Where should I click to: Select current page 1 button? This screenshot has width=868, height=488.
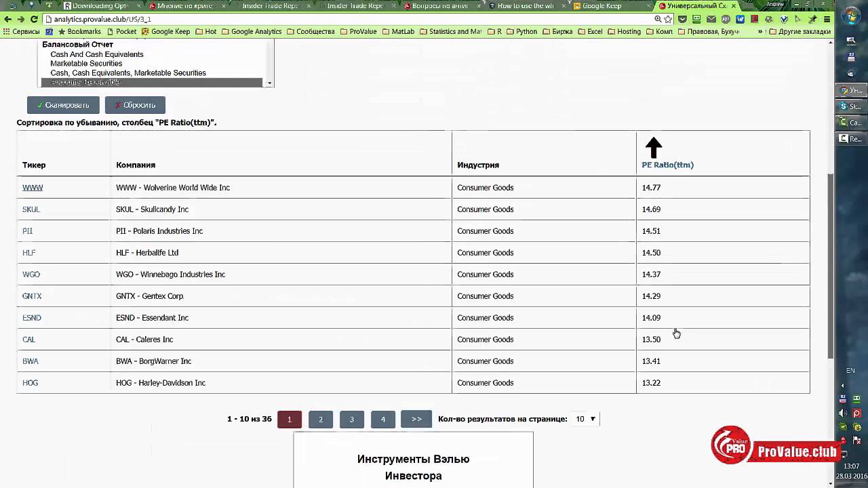click(x=290, y=419)
